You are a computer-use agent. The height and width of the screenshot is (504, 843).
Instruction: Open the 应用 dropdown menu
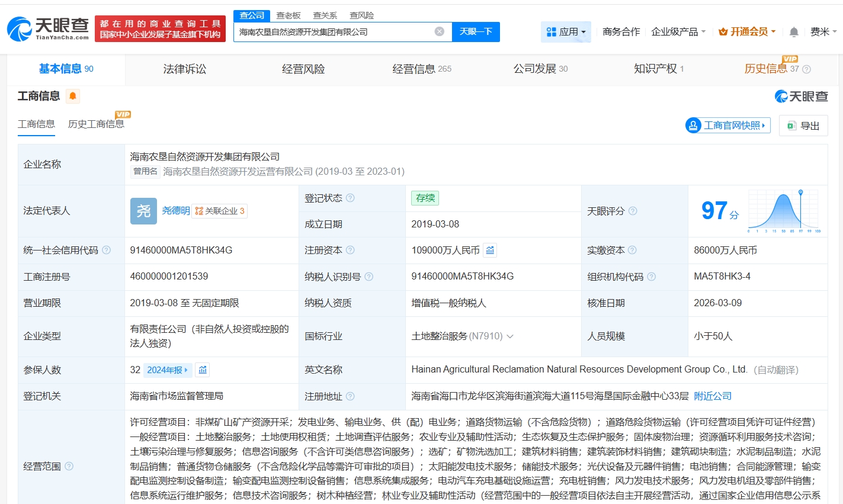[566, 32]
